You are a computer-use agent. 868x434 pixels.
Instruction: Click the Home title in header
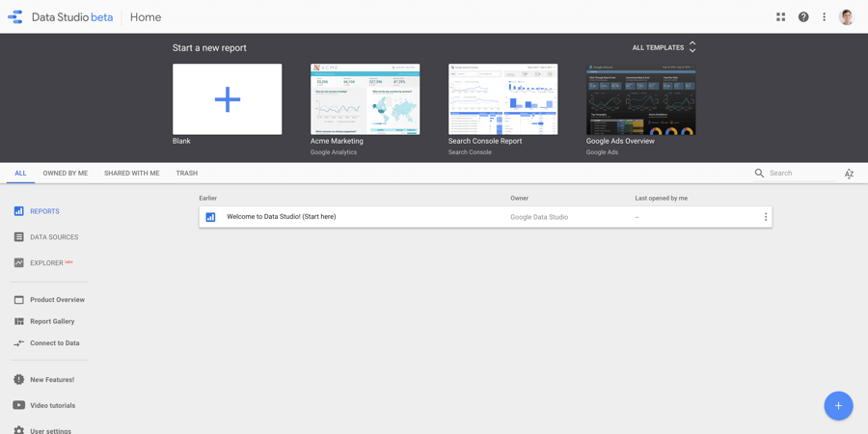click(x=146, y=17)
